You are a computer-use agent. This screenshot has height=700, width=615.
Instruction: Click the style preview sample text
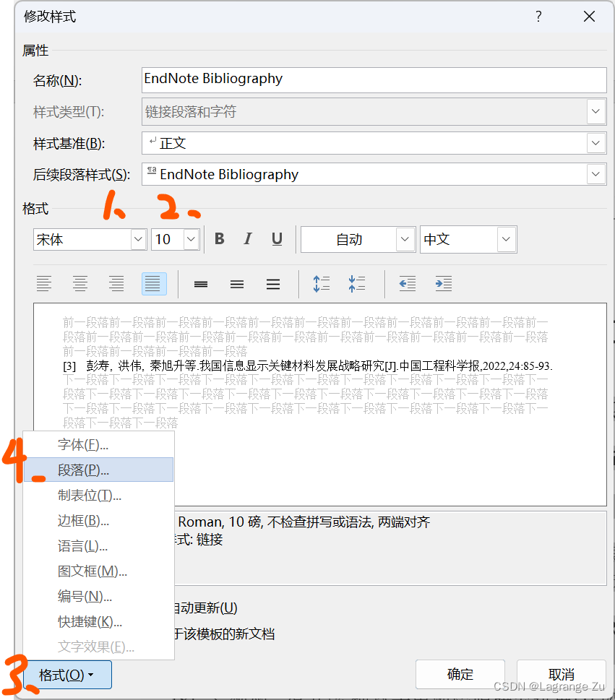click(x=308, y=366)
